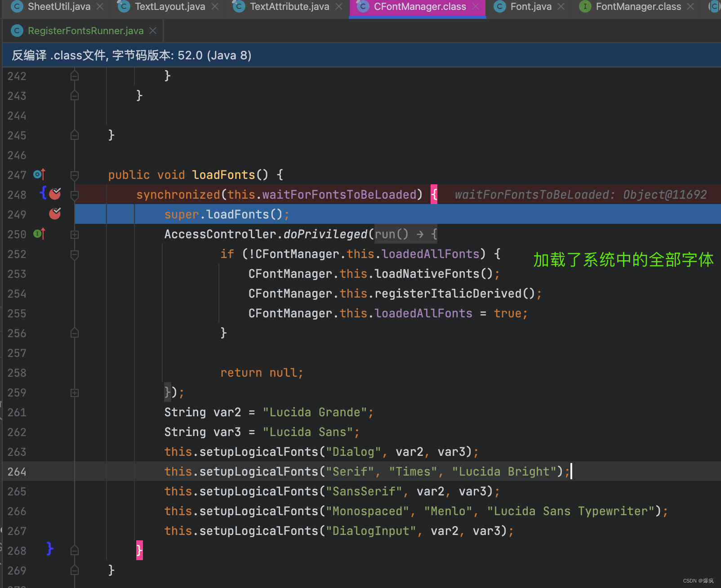Screen dimensions: 721x588
Task: Click the "Lucida Sans" string on line 262
Action: (x=308, y=432)
